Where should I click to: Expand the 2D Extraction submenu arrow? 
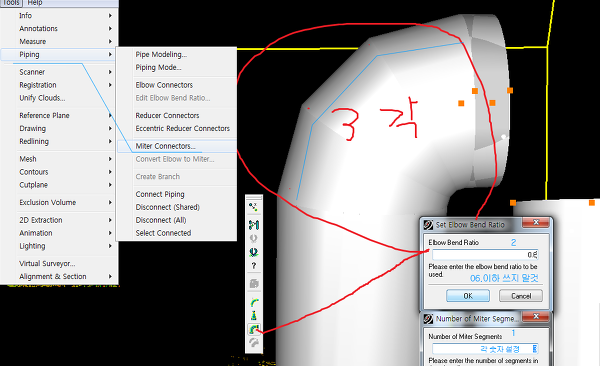(110, 220)
